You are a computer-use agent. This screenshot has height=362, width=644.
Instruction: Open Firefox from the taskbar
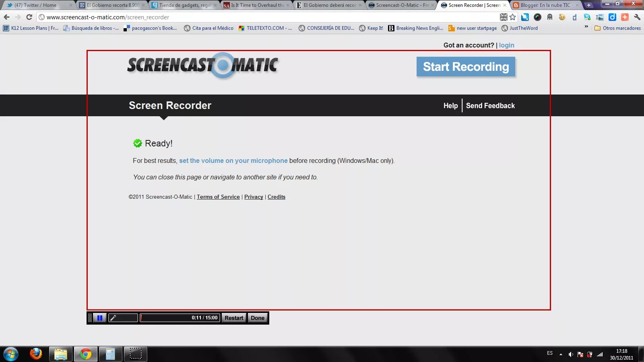pyautogui.click(x=36, y=354)
